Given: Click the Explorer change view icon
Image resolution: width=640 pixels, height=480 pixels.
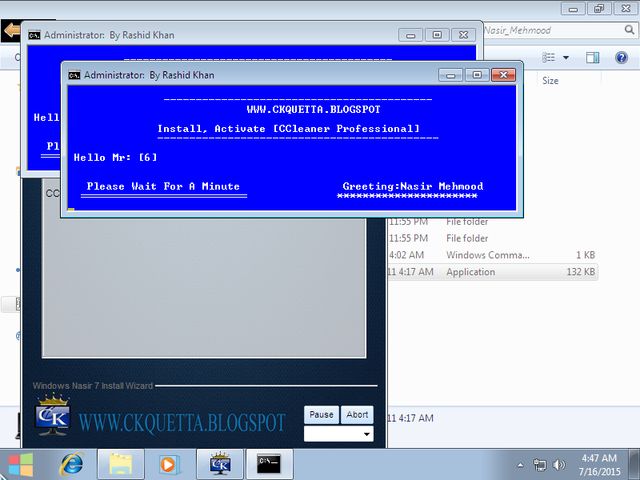Looking at the screenshot, I should point(549,58).
